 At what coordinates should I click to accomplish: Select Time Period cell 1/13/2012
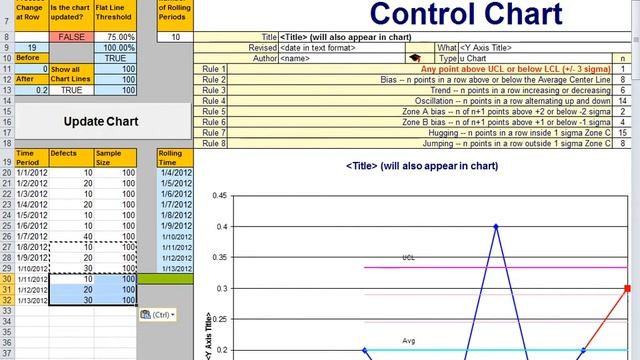(32, 300)
